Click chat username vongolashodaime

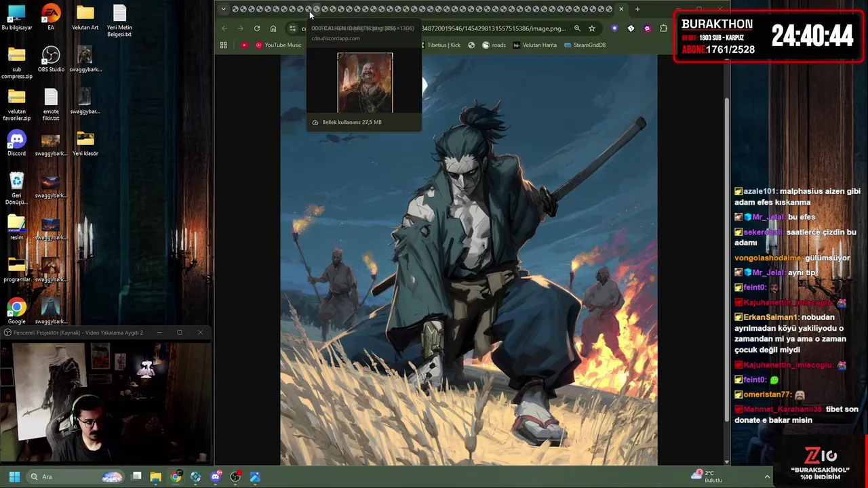pyautogui.click(x=768, y=258)
